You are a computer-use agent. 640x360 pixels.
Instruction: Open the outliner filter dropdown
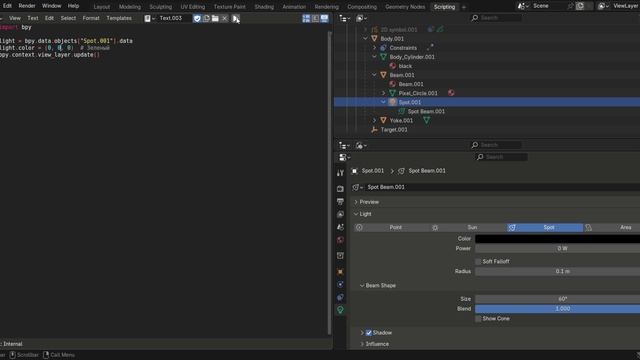(x=361, y=18)
